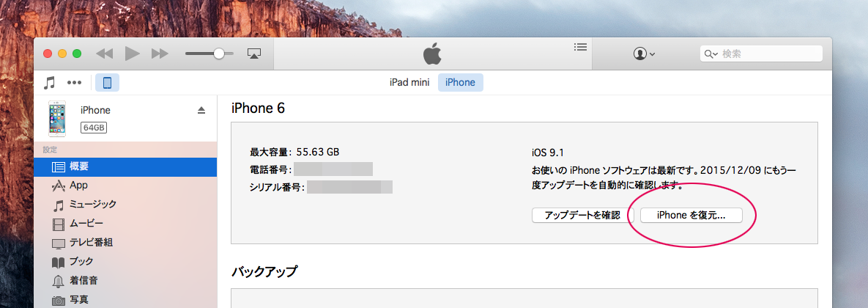Click the music note icon beside ミュージック
The image size is (868, 308).
(59, 205)
